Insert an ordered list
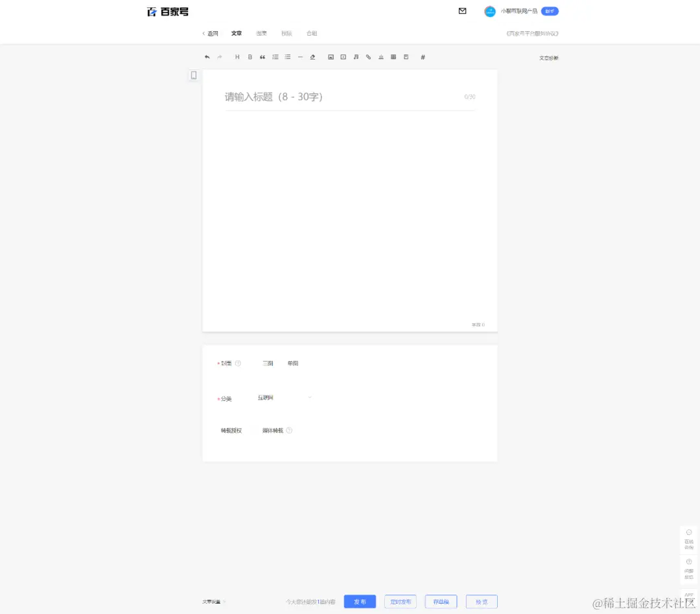Screen dimensions: 700x614 pyautogui.click(x=275, y=57)
